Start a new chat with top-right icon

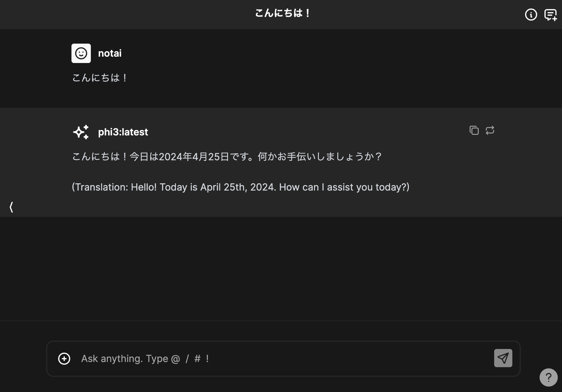(550, 15)
